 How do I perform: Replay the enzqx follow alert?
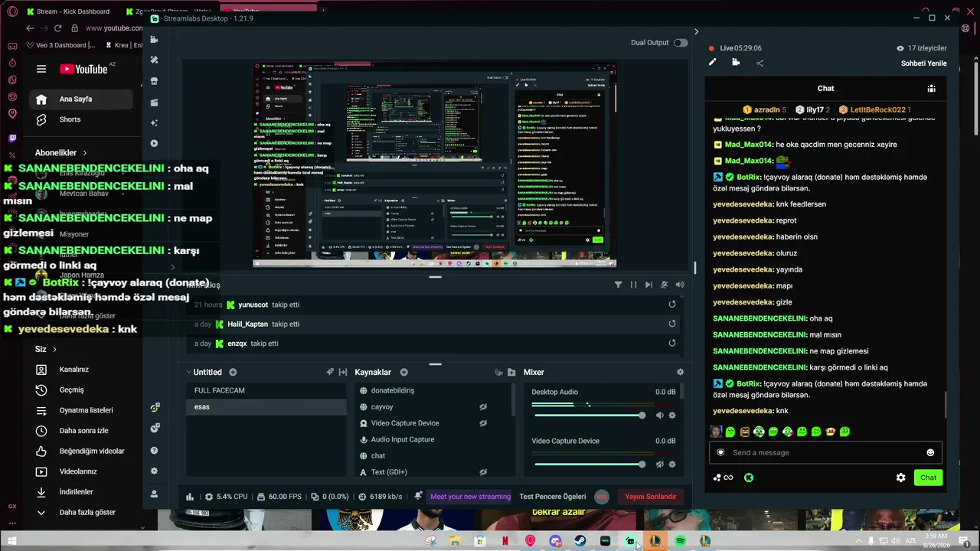[671, 344]
